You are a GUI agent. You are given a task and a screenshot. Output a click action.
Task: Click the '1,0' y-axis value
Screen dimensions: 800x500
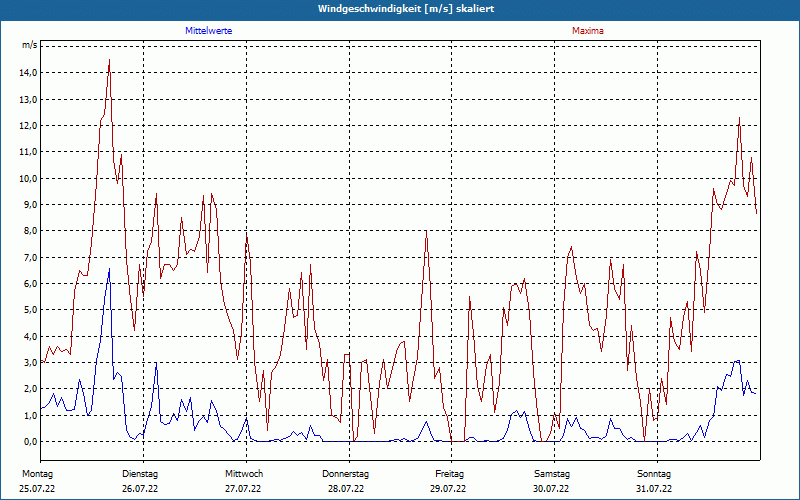pos(31,416)
